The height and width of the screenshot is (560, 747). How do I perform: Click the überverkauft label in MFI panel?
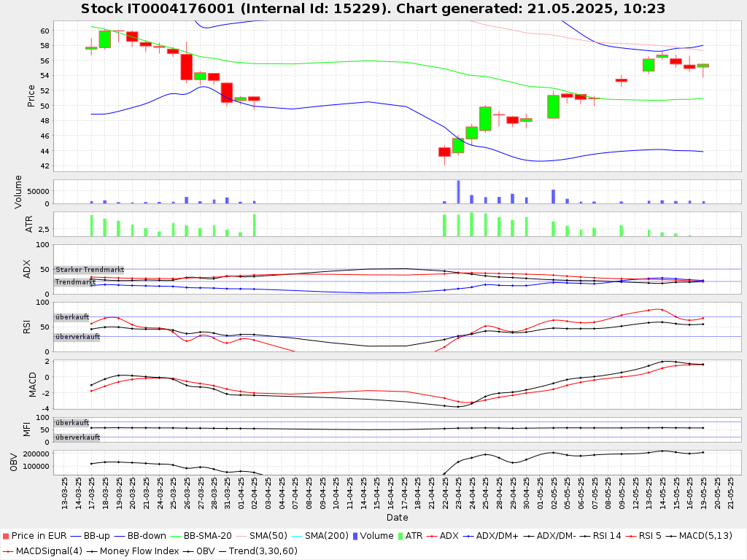(77, 437)
